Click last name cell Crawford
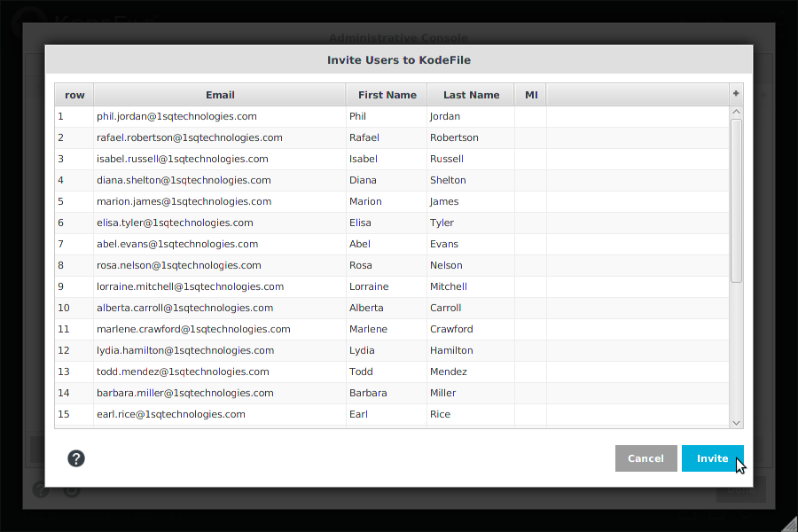 coord(471,329)
